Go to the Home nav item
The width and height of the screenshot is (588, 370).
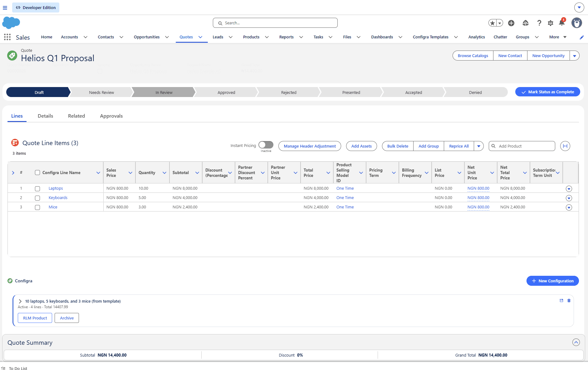tap(47, 37)
